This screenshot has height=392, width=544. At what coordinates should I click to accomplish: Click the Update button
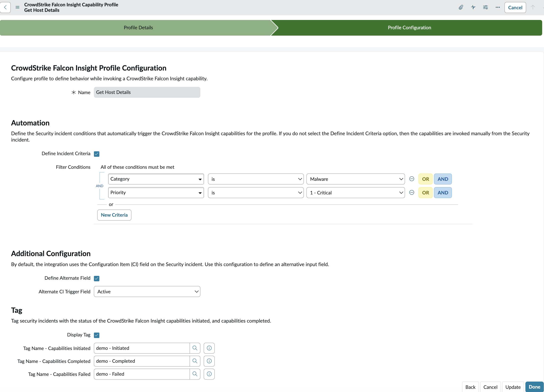(x=513, y=387)
